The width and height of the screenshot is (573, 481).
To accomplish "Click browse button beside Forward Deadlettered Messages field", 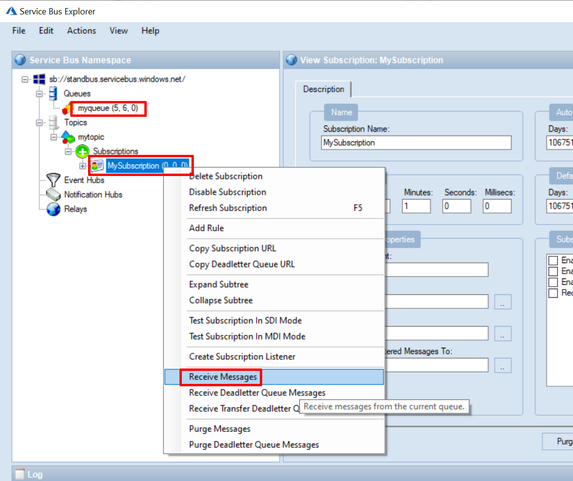I will click(502, 365).
